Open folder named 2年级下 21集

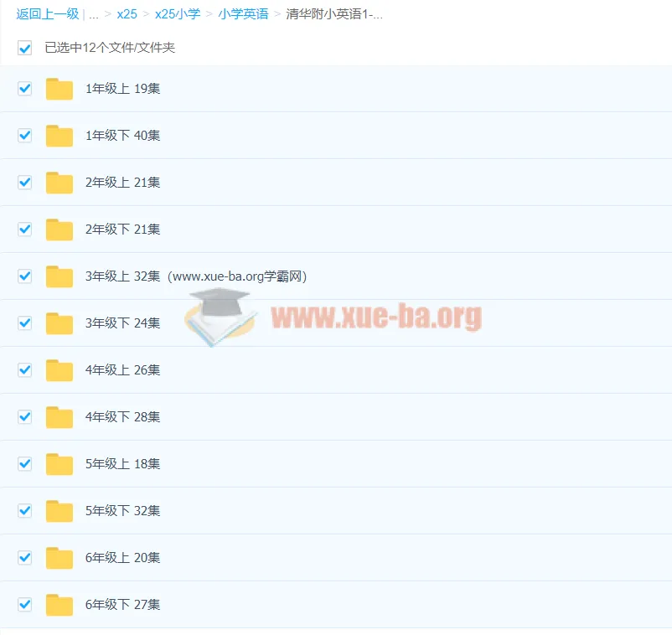click(x=122, y=230)
